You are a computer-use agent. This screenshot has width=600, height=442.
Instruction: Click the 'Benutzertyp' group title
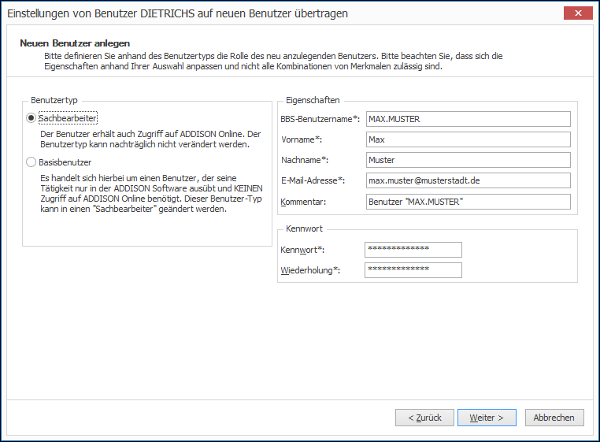54,100
